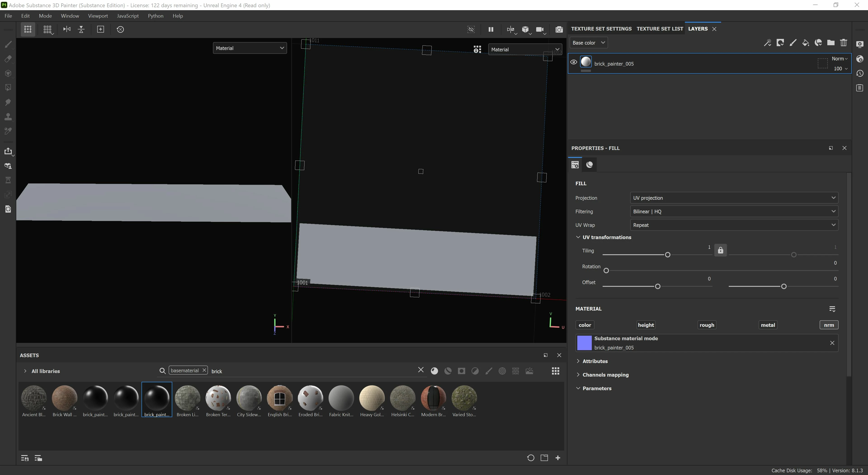
Task: Open the Base color channel dropdown
Action: point(588,43)
